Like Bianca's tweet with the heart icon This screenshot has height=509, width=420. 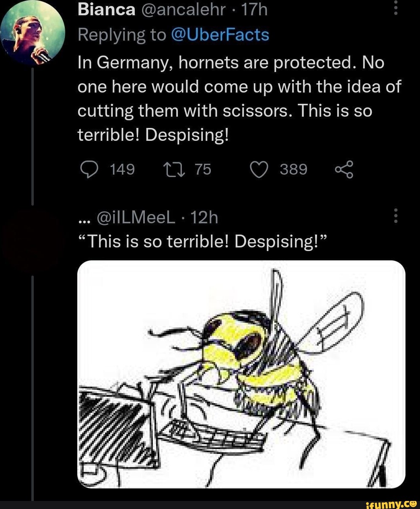coord(259,169)
